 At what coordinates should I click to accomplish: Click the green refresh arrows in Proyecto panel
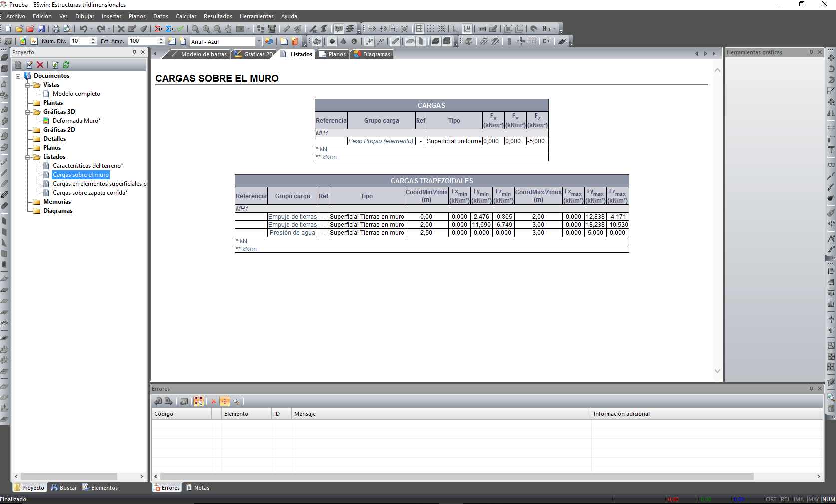pos(66,65)
